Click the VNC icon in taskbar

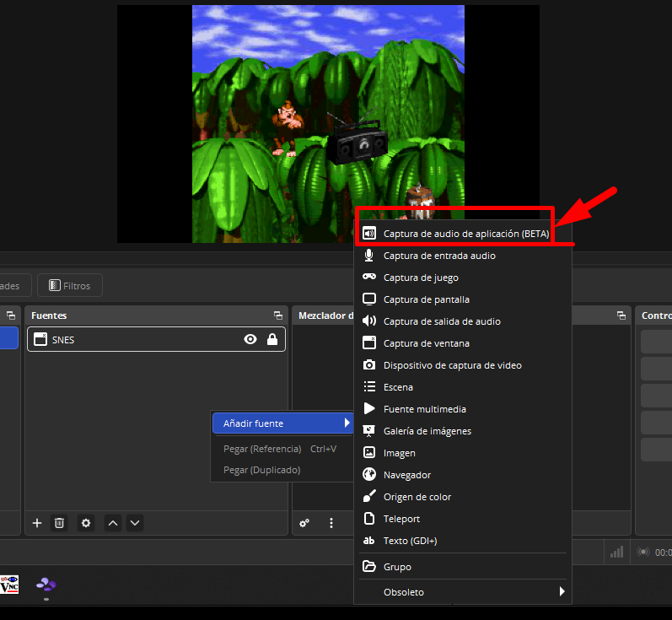point(9,584)
